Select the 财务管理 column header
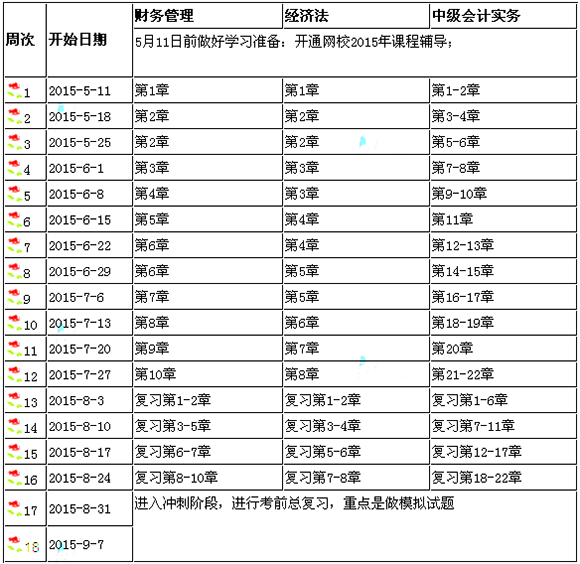Image resolution: width=580 pixels, height=564 pixels. (x=208, y=16)
